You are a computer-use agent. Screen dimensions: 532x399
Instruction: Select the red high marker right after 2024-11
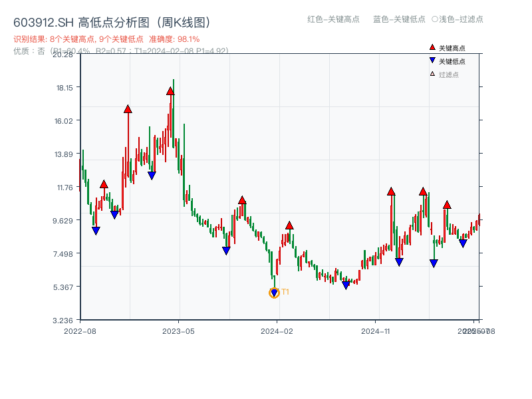tap(391, 192)
